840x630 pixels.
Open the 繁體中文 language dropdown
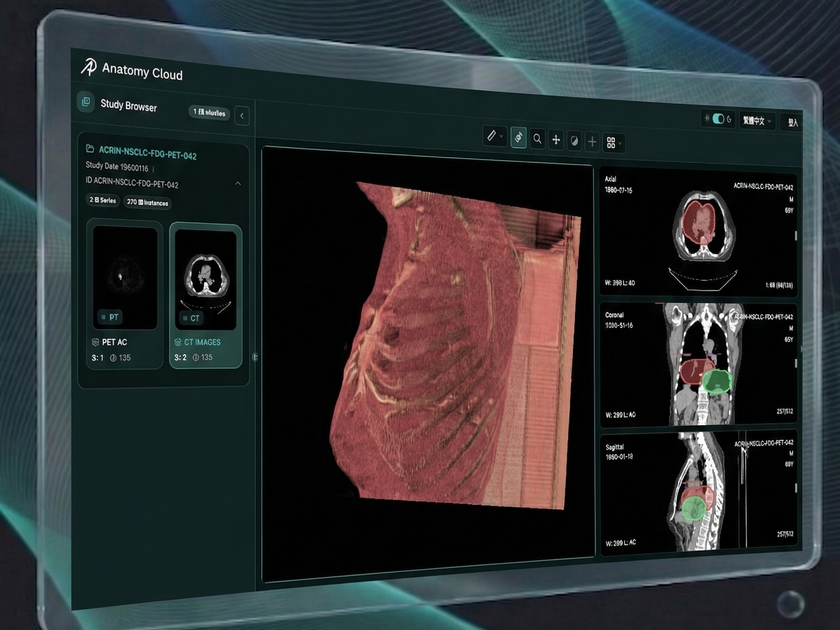click(x=757, y=121)
